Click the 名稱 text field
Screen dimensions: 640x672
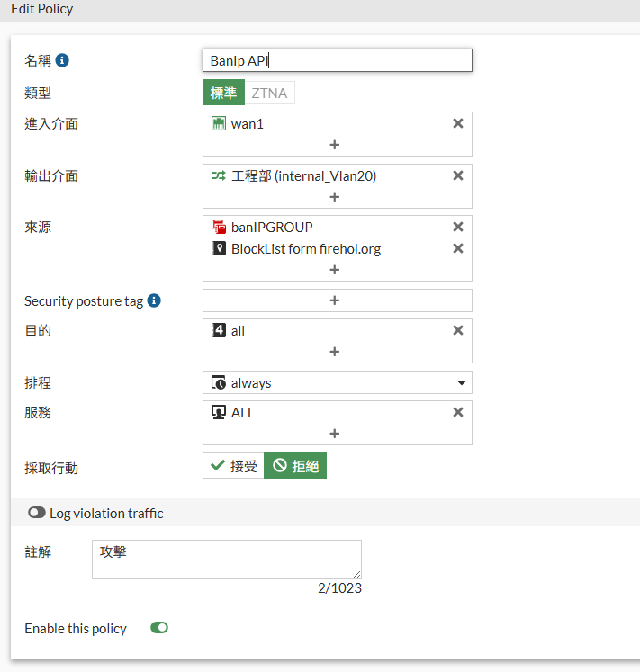(337, 60)
